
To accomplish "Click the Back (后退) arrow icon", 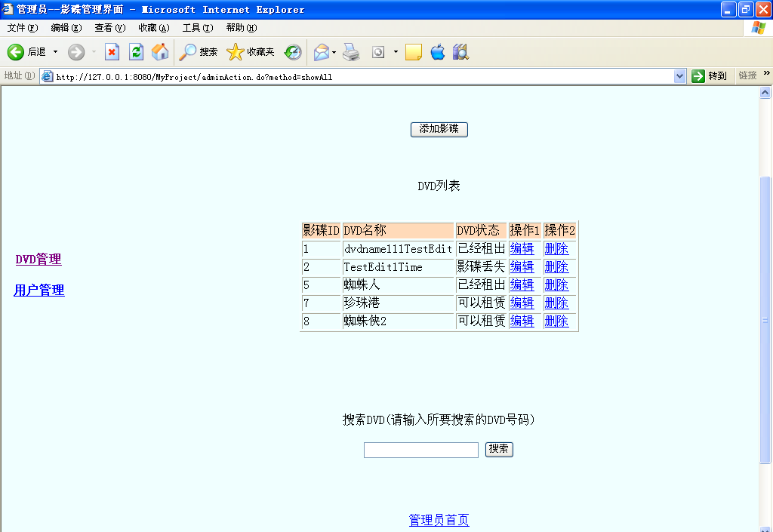I will pyautogui.click(x=16, y=52).
